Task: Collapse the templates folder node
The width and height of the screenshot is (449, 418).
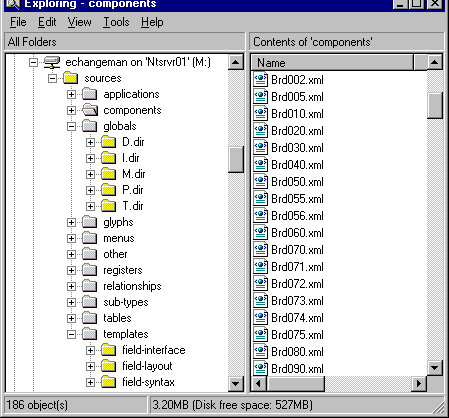Action: 71,334
